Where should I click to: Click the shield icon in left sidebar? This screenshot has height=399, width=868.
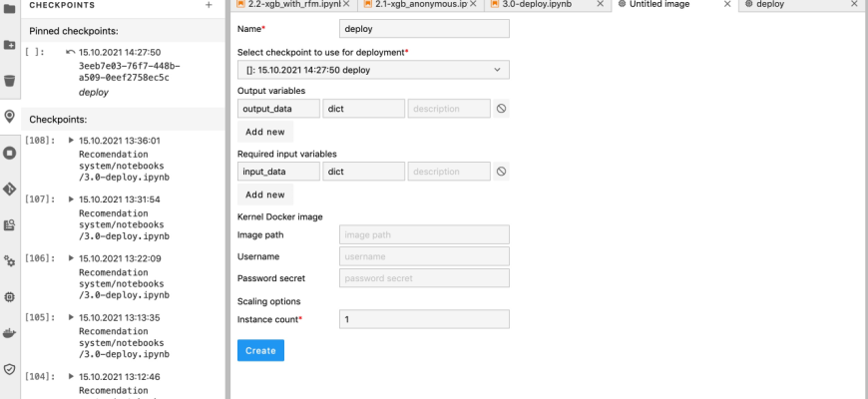click(x=9, y=369)
